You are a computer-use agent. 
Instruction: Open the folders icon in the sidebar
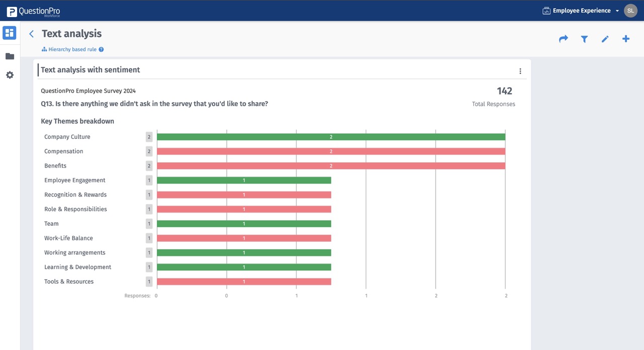(x=9, y=56)
